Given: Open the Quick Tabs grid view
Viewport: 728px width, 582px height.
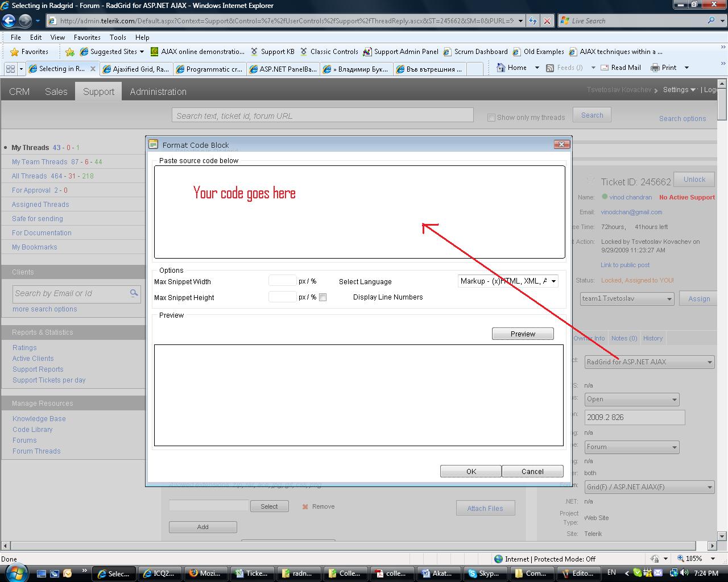Looking at the screenshot, I should point(10,69).
